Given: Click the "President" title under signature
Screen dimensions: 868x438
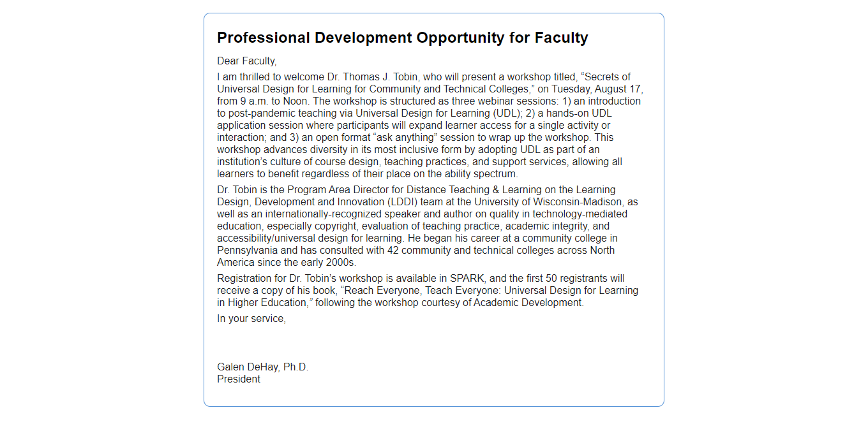Looking at the screenshot, I should pos(239,379).
